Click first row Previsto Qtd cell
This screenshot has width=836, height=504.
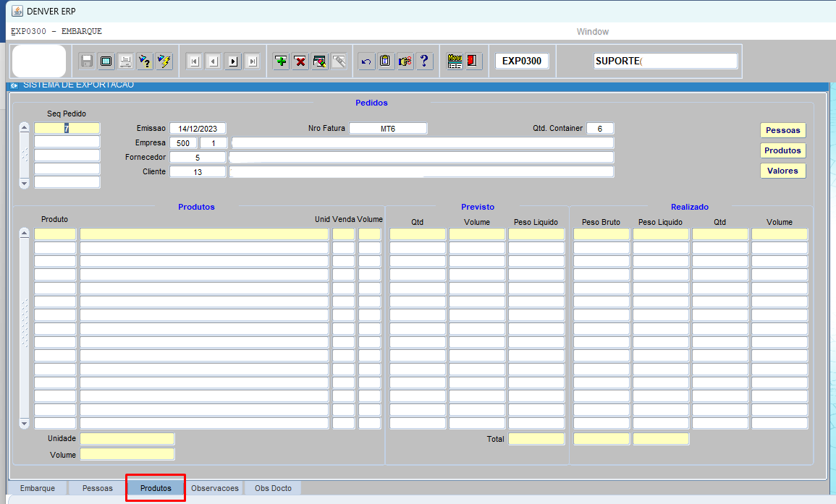pyautogui.click(x=418, y=234)
